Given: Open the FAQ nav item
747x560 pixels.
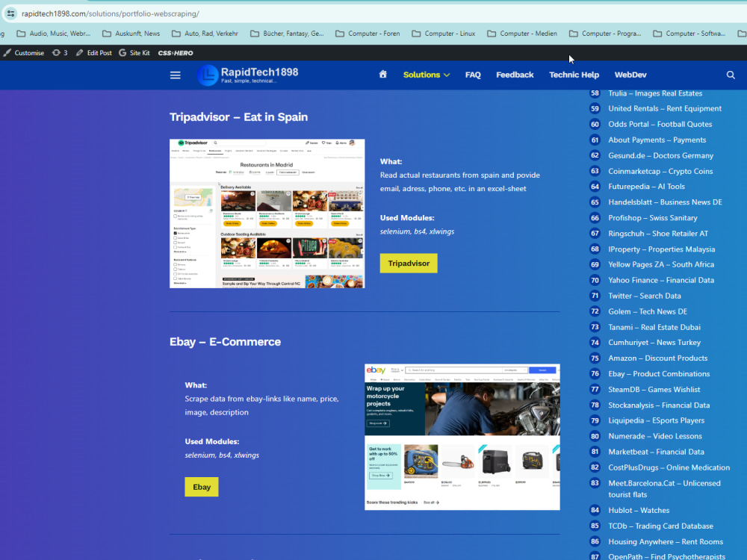Looking at the screenshot, I should coord(473,75).
